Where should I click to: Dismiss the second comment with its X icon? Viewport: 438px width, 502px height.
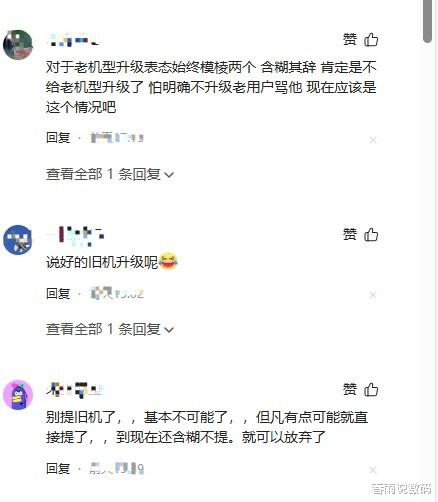tap(373, 295)
